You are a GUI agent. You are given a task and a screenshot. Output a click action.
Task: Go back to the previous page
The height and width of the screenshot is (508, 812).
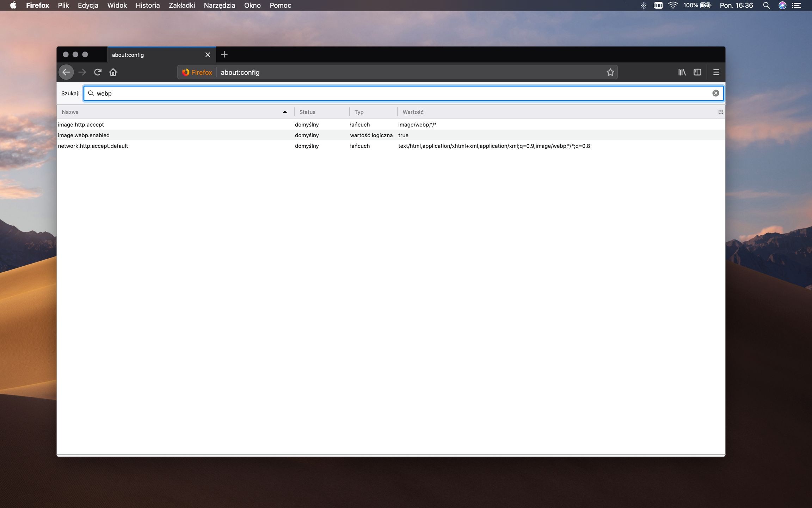66,72
